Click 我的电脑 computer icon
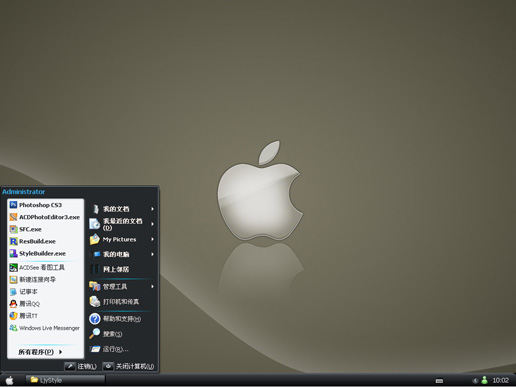This screenshot has height=387, width=516. [95, 254]
